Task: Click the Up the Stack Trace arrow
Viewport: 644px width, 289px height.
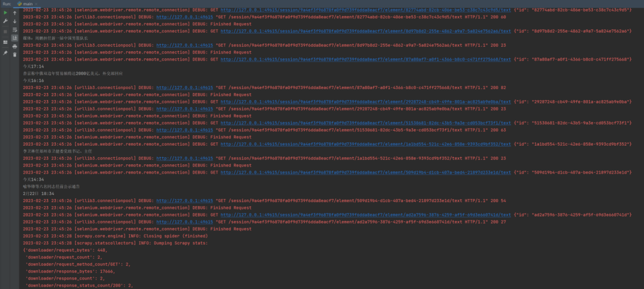Action: pos(15,13)
